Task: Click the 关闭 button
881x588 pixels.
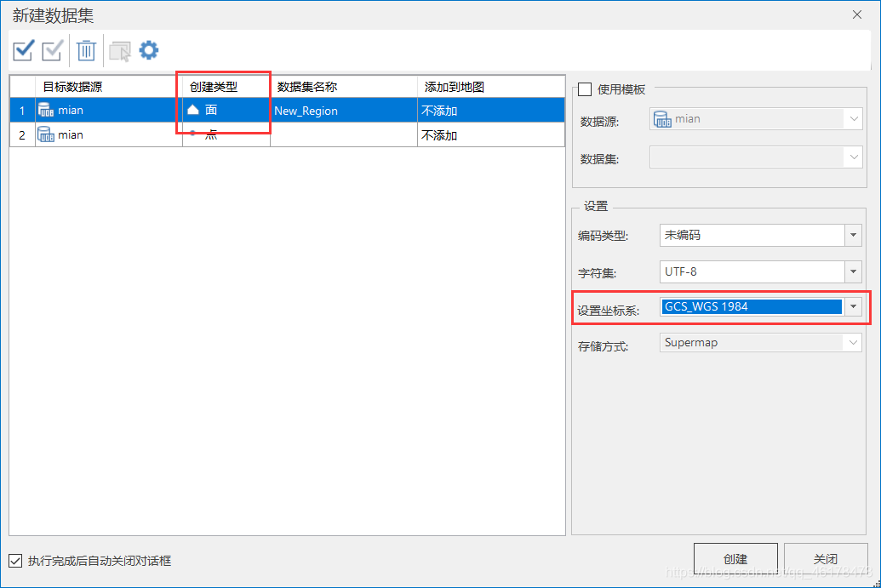Action: 826,559
